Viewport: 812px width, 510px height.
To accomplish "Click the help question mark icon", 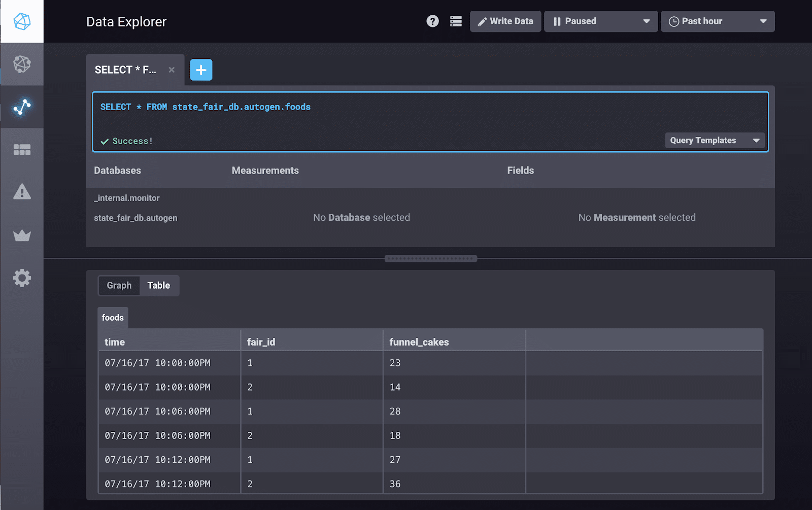I will 432,21.
